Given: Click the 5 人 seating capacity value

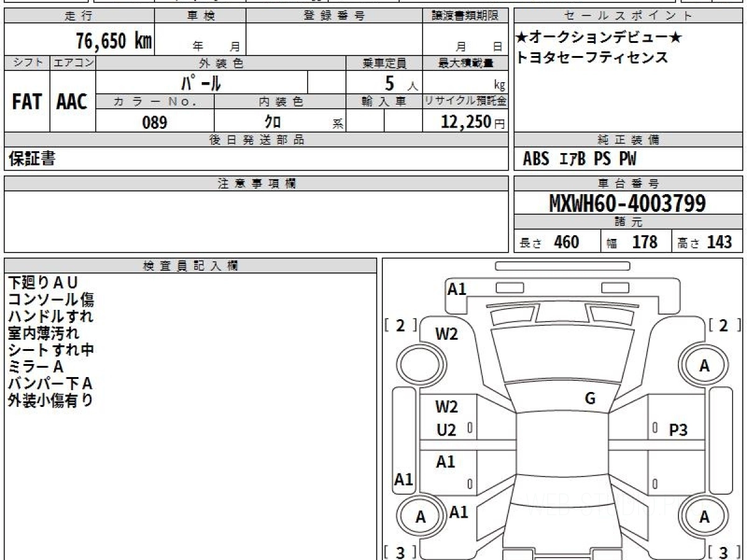Looking at the screenshot, I should (x=400, y=83).
